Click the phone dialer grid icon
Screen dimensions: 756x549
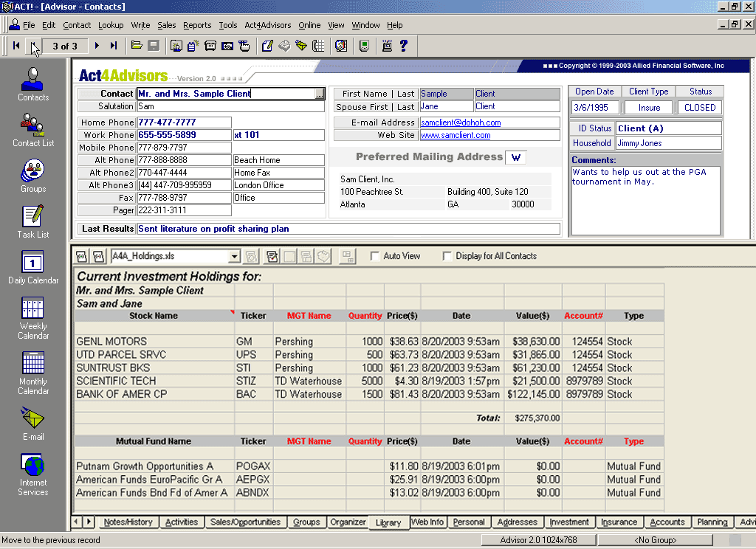click(318, 46)
